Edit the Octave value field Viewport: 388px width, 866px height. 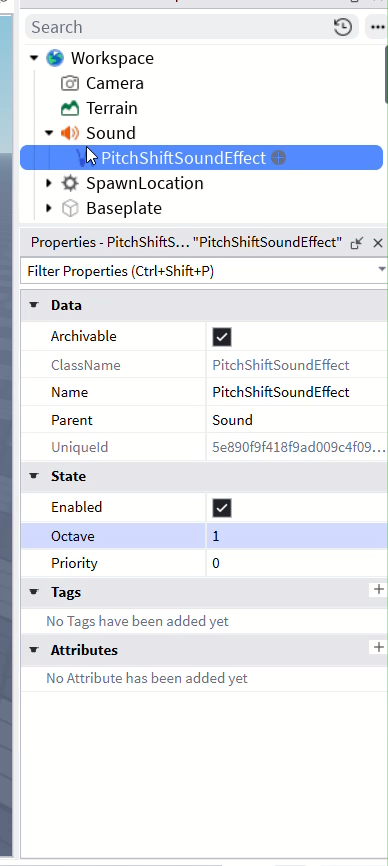[x=297, y=536]
